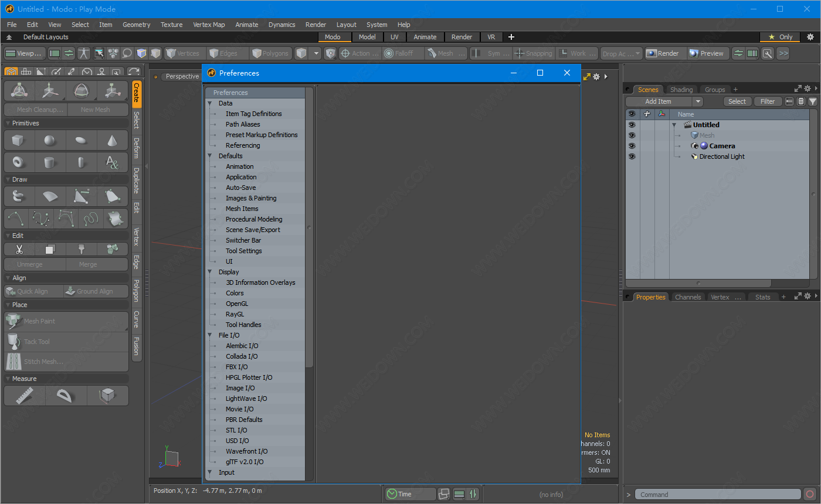Open the Geometry menu
Image resolution: width=821 pixels, height=504 pixels.
[137, 25]
